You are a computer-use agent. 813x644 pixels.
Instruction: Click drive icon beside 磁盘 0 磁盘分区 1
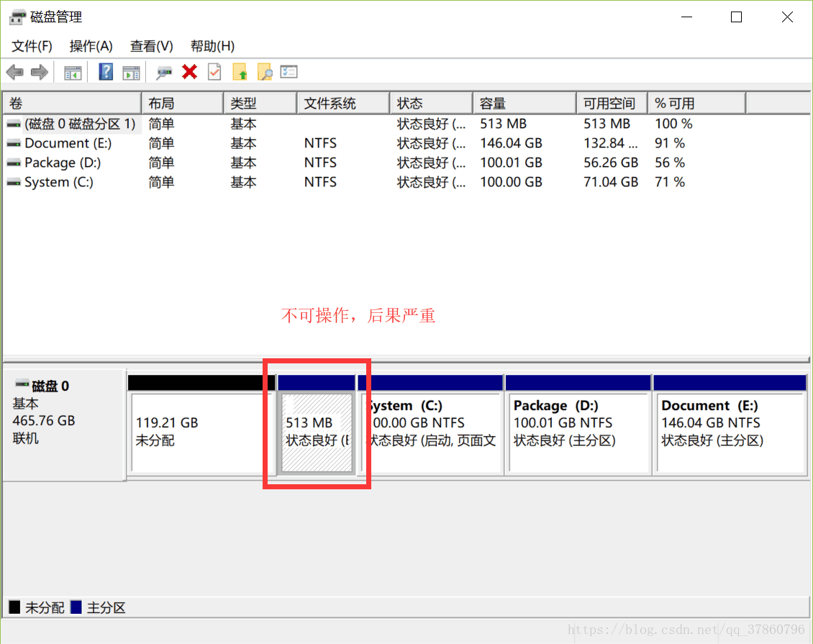tap(14, 124)
